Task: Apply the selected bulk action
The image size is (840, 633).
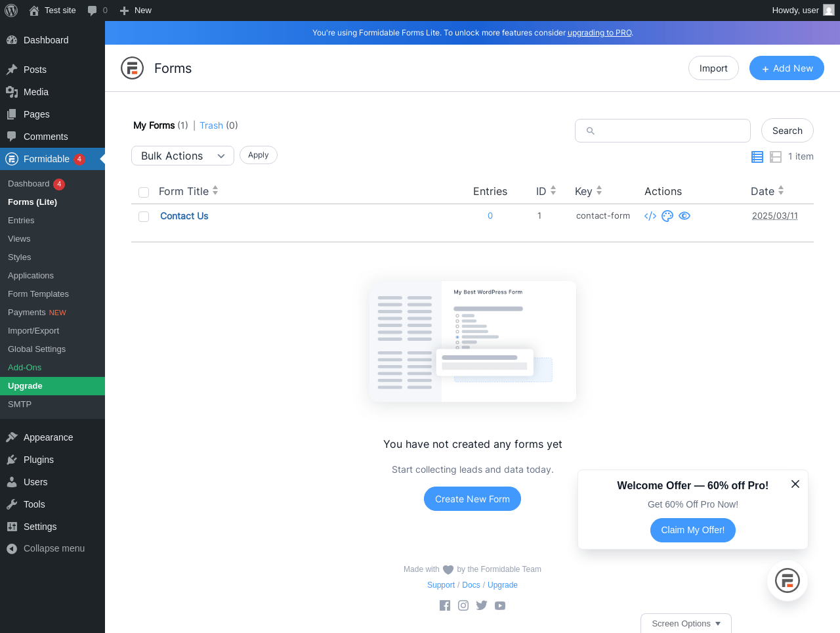Action: tap(259, 155)
